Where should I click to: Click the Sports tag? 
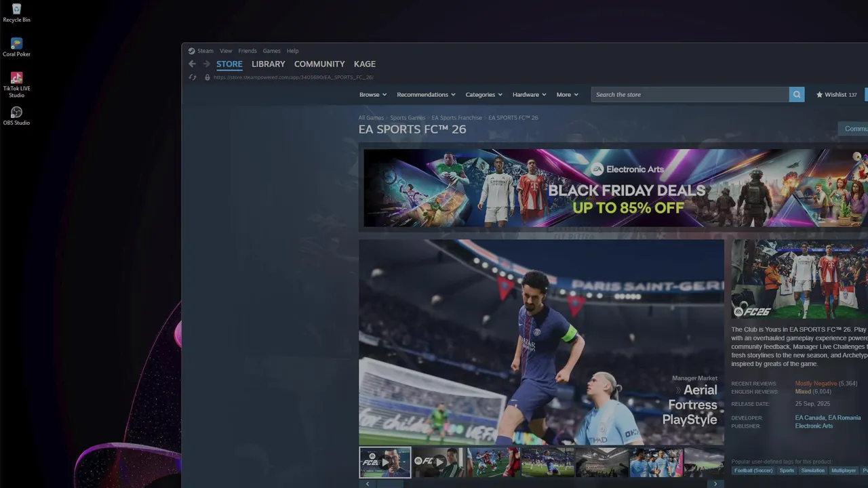[787, 470]
